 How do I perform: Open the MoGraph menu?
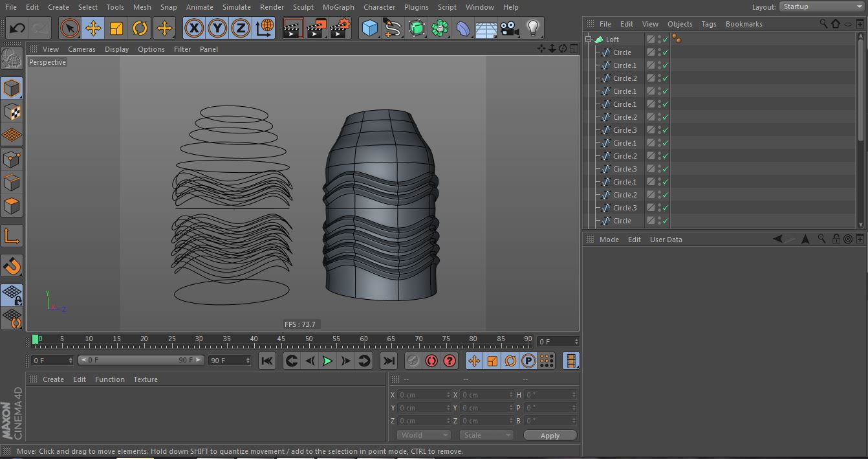(338, 7)
